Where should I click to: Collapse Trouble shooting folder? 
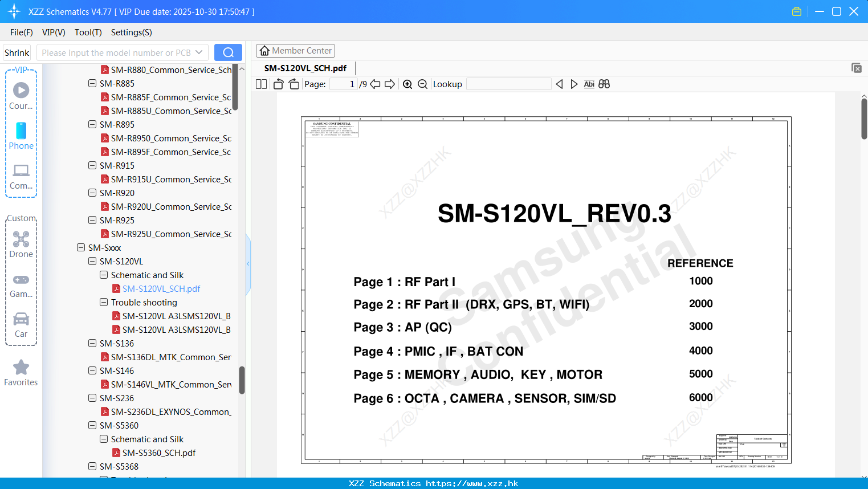(104, 302)
